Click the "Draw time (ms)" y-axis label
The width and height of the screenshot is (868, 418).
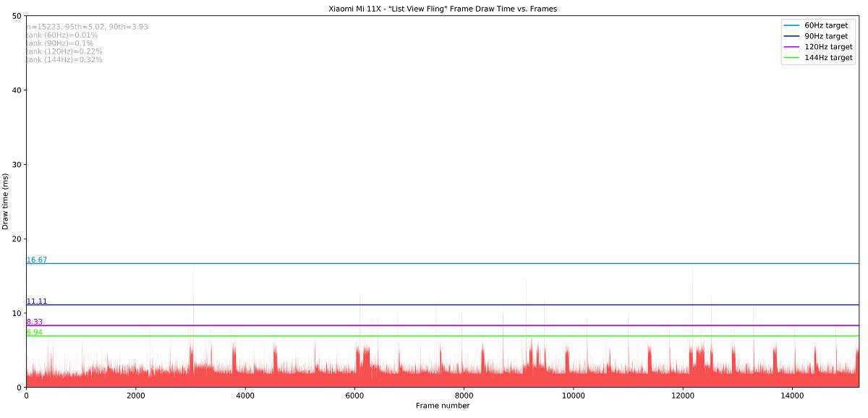6,201
